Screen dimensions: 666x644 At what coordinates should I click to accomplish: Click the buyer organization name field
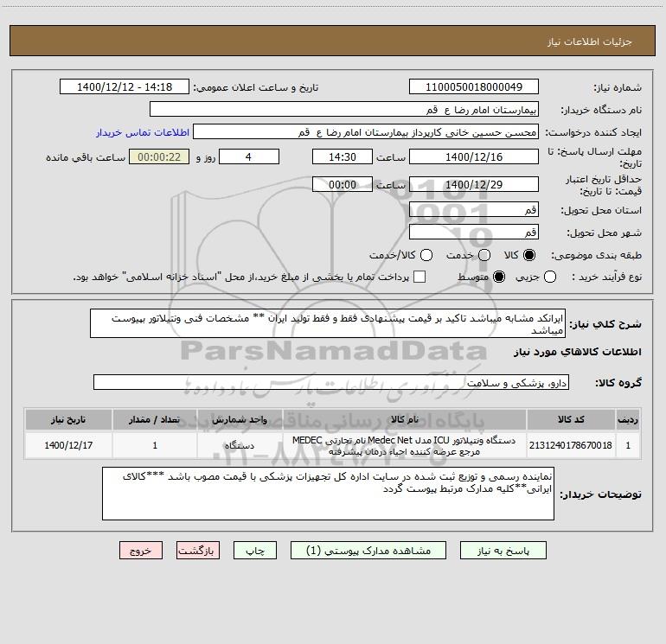[x=344, y=110]
